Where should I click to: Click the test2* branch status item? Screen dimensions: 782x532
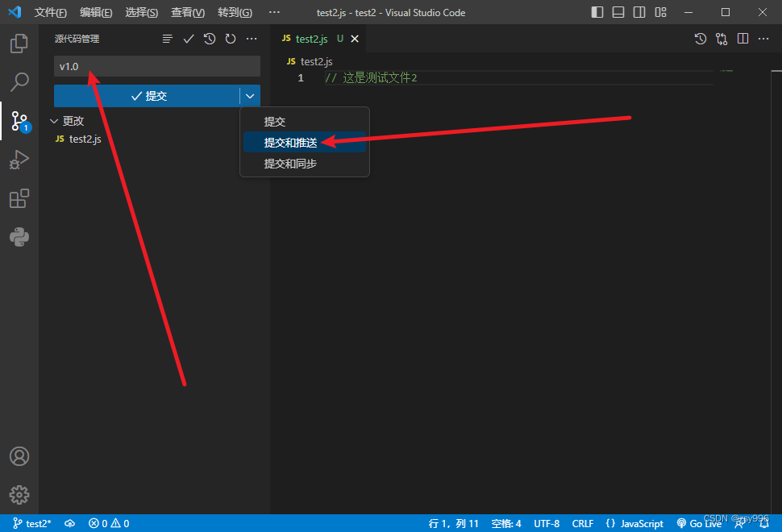click(32, 523)
